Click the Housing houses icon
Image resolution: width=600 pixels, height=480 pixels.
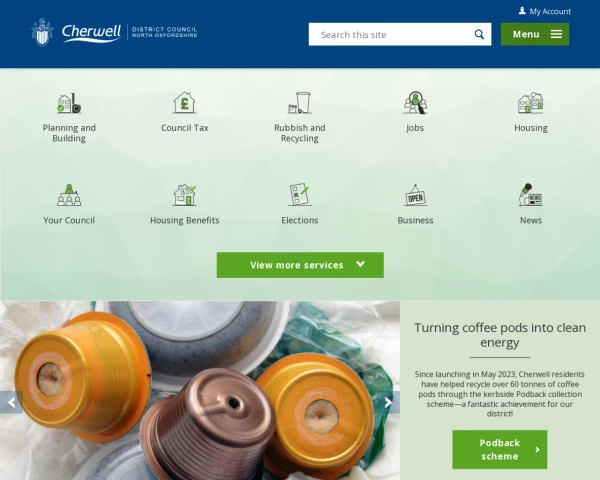tap(531, 103)
